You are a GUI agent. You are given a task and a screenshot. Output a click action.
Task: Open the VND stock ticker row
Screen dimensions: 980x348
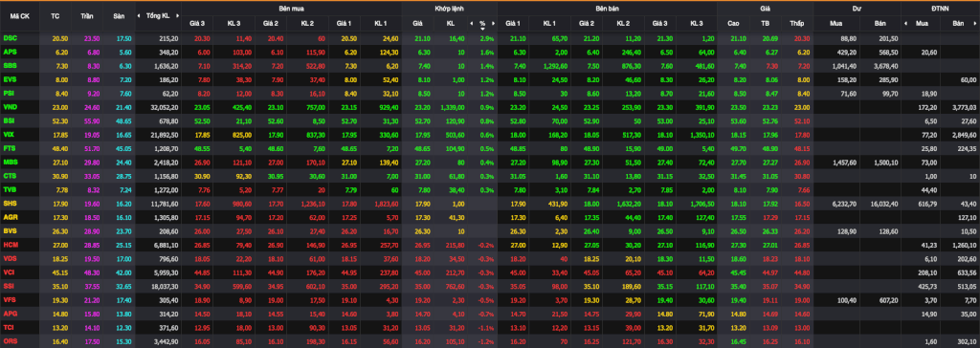coord(10,107)
